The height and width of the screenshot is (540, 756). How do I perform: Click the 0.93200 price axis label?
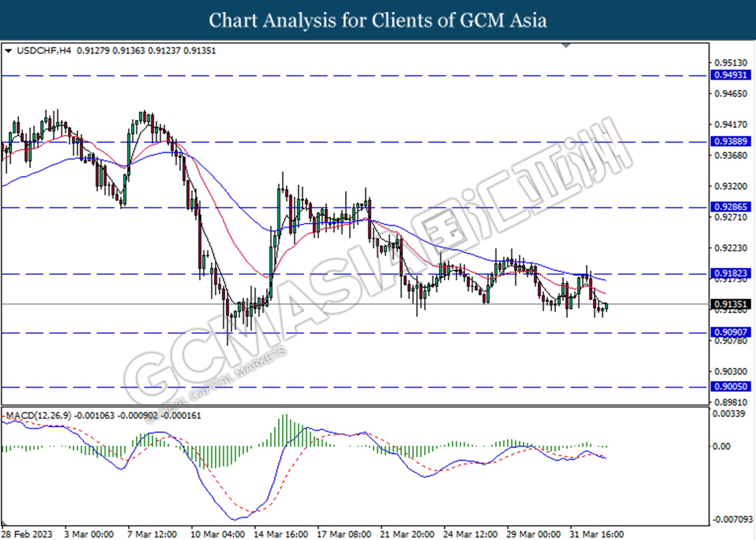[x=731, y=186]
